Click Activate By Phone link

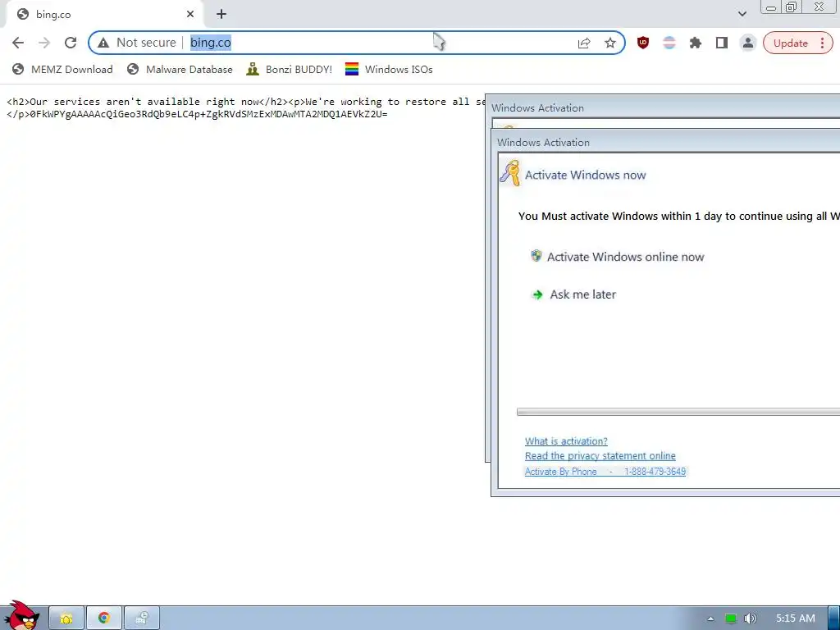[605, 472]
